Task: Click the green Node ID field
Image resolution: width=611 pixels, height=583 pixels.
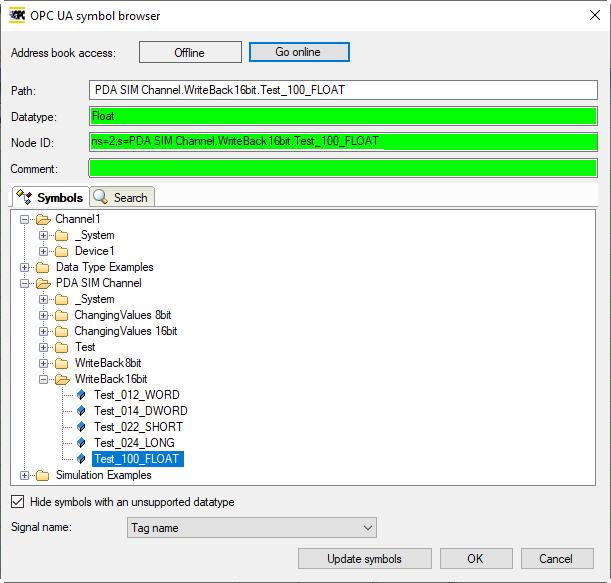Action: [343, 142]
